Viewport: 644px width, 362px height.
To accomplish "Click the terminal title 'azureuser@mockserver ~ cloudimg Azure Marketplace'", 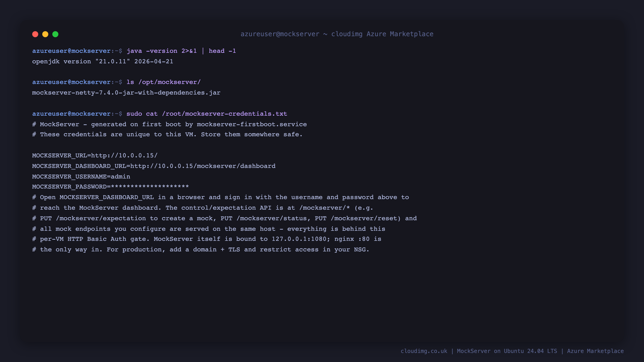I will [x=337, y=34].
